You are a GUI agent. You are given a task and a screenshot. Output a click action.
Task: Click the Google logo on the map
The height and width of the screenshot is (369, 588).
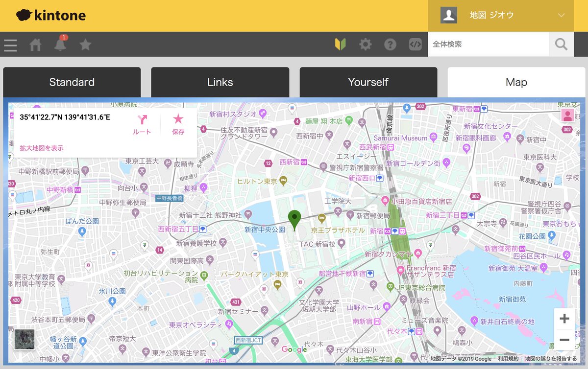coord(294,349)
